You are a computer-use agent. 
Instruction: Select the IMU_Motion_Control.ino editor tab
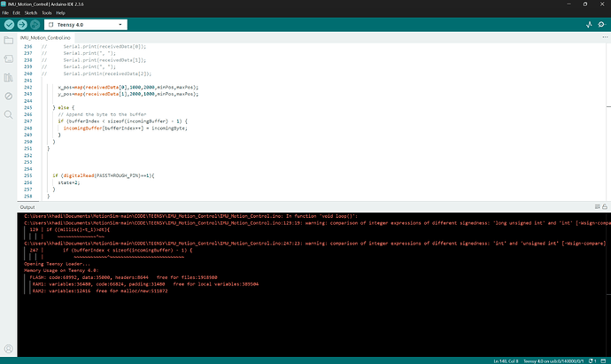45,38
